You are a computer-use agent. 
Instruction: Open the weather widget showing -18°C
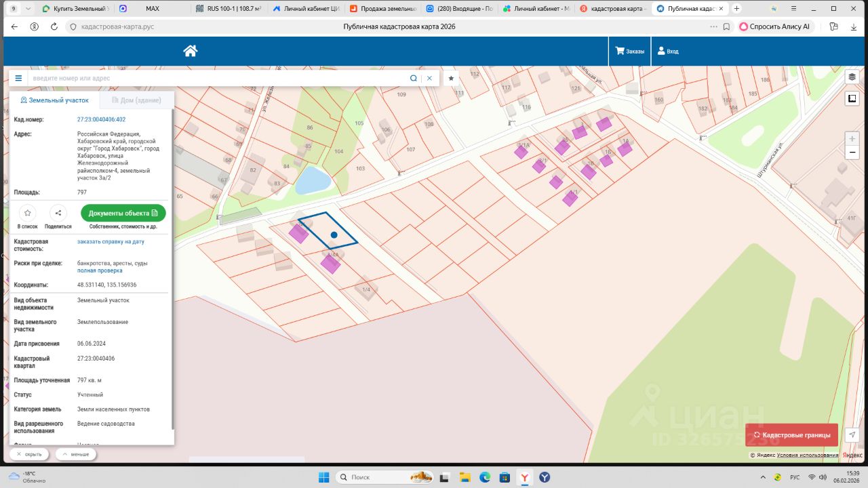27,477
